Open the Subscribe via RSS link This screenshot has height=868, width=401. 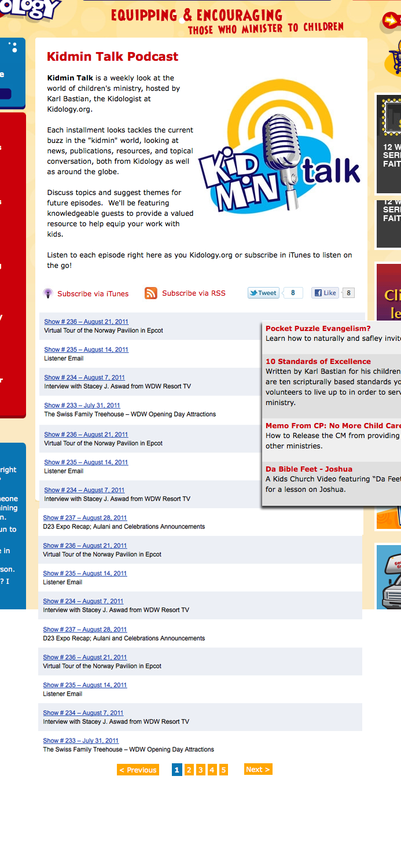tap(194, 293)
